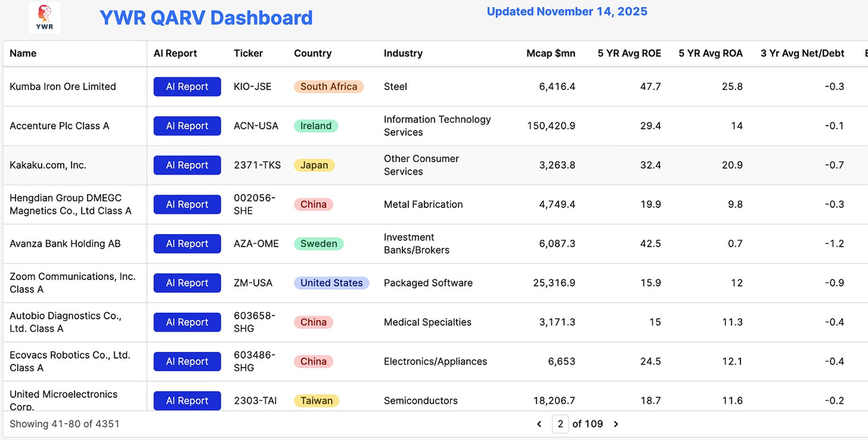Click the Taiwan country tag

(316, 400)
